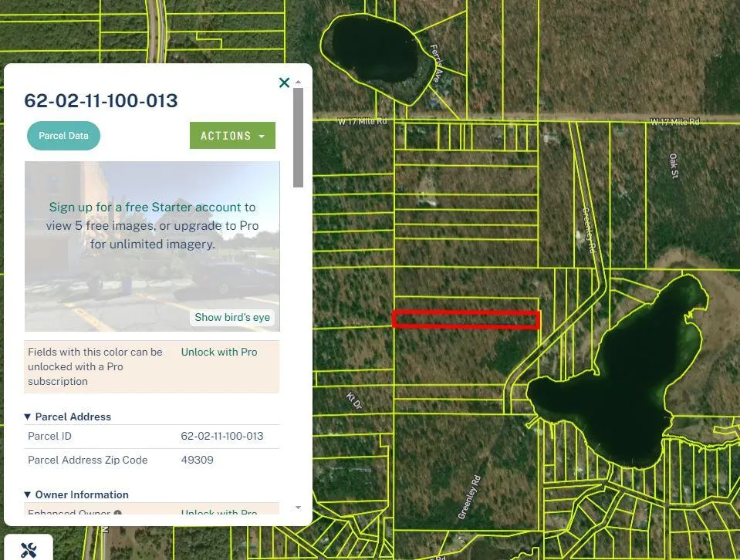Select the red highlighted parcel on map

465,319
